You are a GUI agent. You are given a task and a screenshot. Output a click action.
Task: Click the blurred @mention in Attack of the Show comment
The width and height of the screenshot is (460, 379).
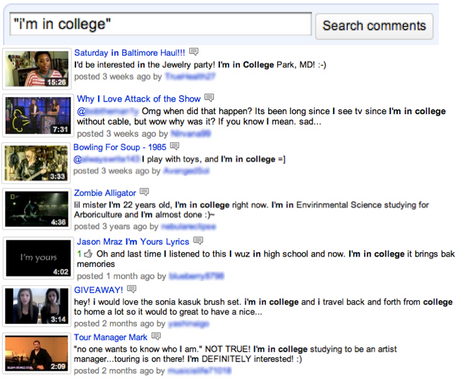108,111
